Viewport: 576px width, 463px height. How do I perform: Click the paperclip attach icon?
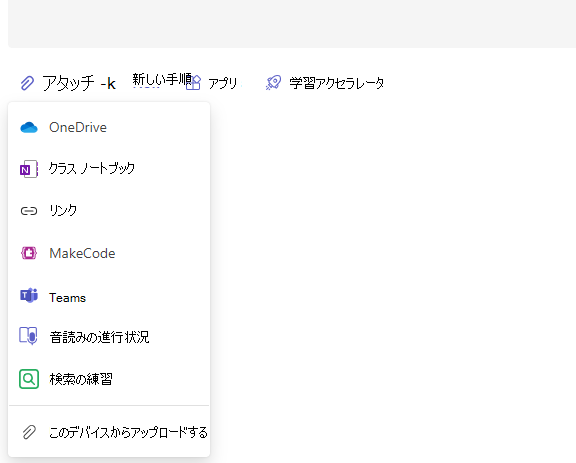pos(27,83)
